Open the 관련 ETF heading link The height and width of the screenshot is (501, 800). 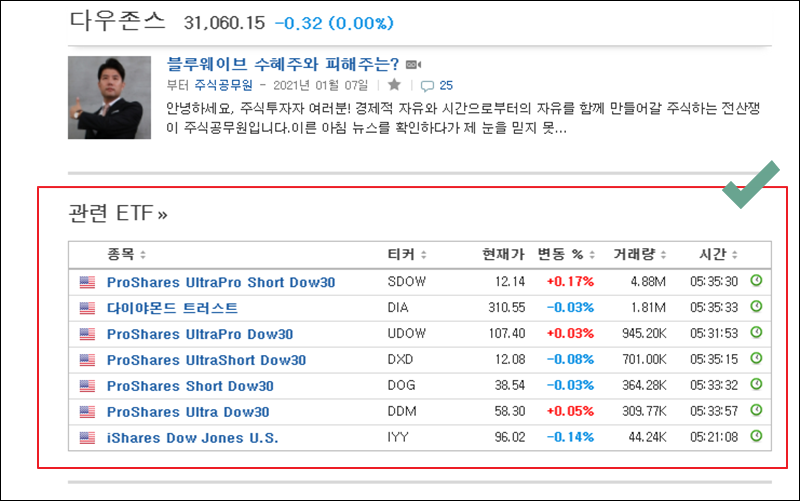click(x=118, y=213)
